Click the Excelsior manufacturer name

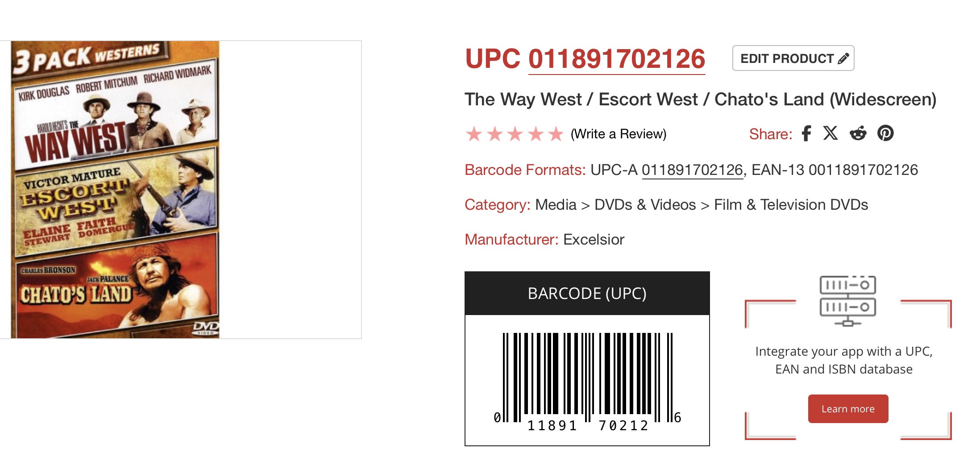[594, 240]
